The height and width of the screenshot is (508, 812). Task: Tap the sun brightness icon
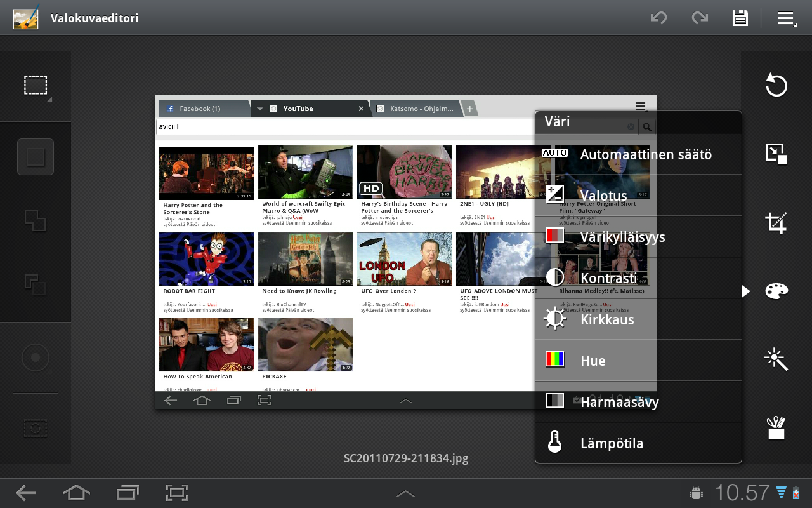[x=555, y=319]
